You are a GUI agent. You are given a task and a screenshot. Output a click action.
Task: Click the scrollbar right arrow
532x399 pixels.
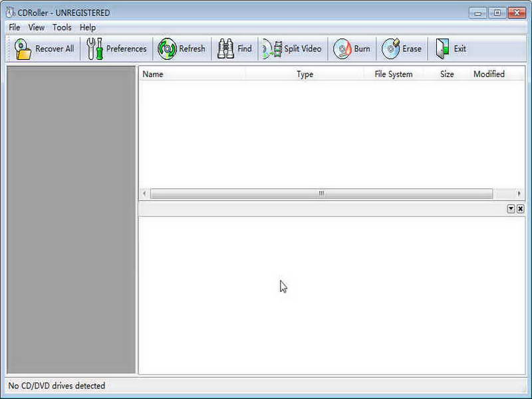point(519,194)
